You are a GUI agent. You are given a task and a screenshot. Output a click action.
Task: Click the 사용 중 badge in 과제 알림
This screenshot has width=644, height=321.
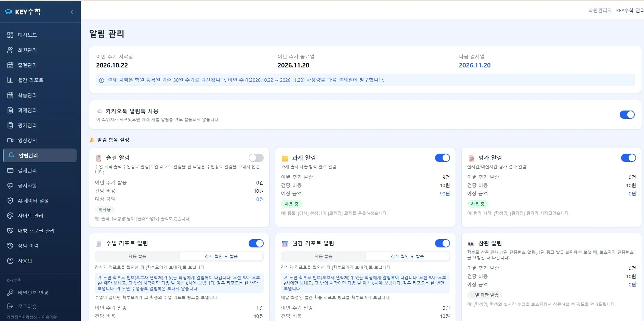(x=291, y=204)
